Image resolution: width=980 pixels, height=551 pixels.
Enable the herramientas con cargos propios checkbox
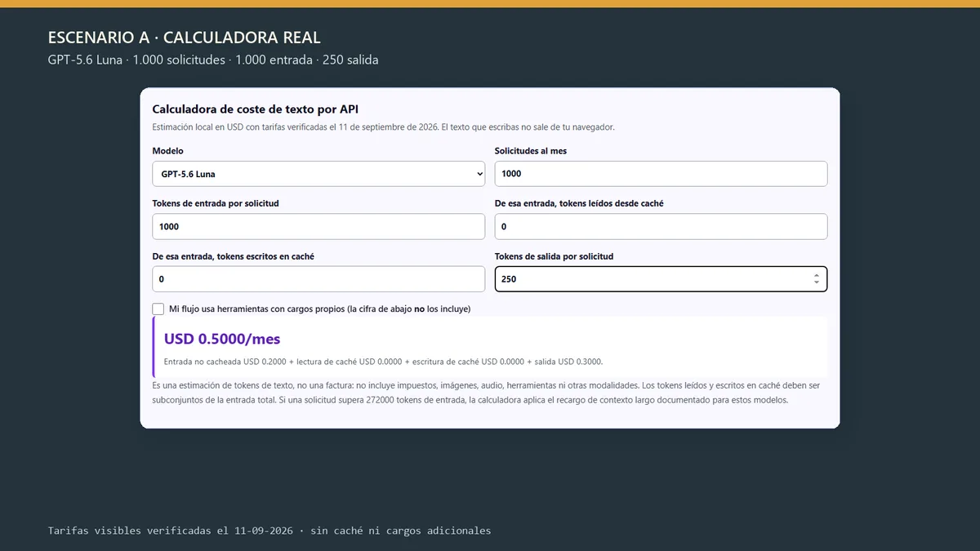[x=158, y=309]
